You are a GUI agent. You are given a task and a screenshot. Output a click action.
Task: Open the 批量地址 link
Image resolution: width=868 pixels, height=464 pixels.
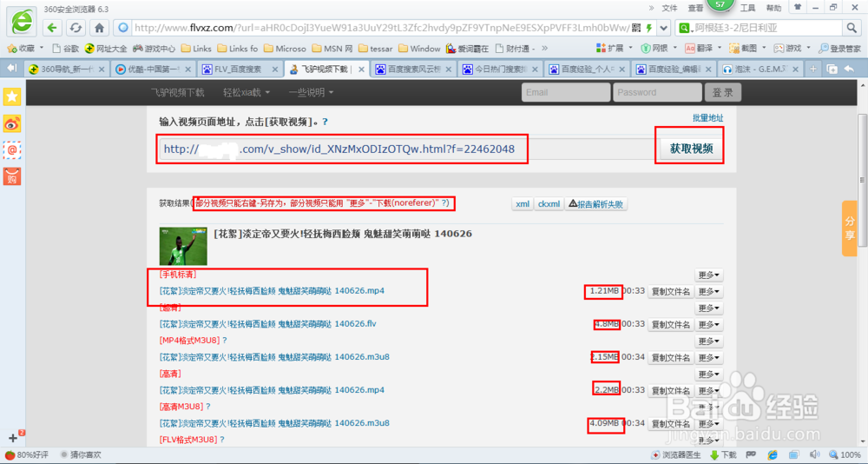click(x=708, y=118)
